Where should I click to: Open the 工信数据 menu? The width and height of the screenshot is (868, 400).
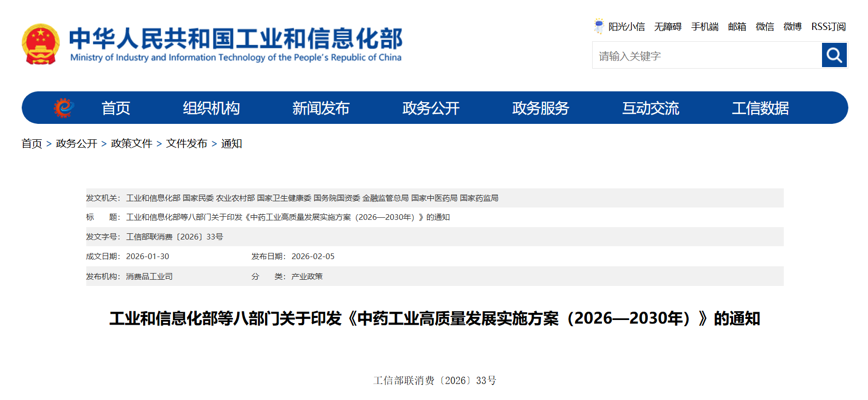(x=760, y=108)
